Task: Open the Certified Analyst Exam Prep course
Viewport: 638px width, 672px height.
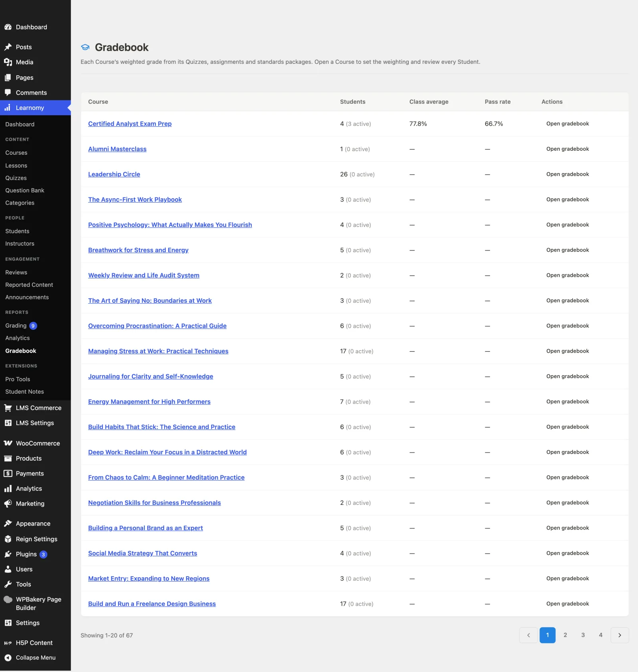Action: click(x=130, y=124)
